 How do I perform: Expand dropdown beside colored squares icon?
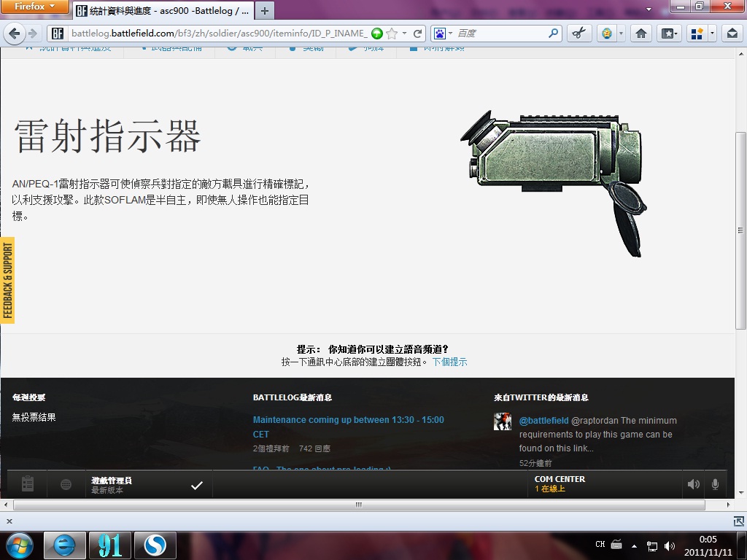point(712,34)
